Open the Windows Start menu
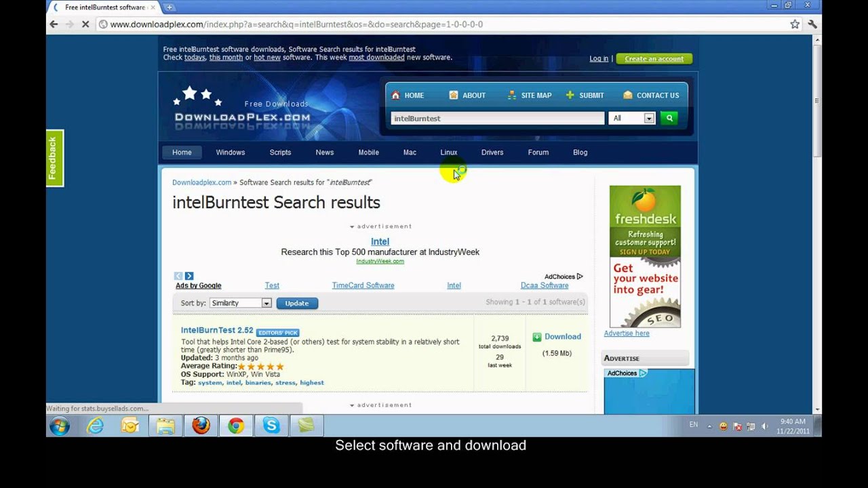 60,426
